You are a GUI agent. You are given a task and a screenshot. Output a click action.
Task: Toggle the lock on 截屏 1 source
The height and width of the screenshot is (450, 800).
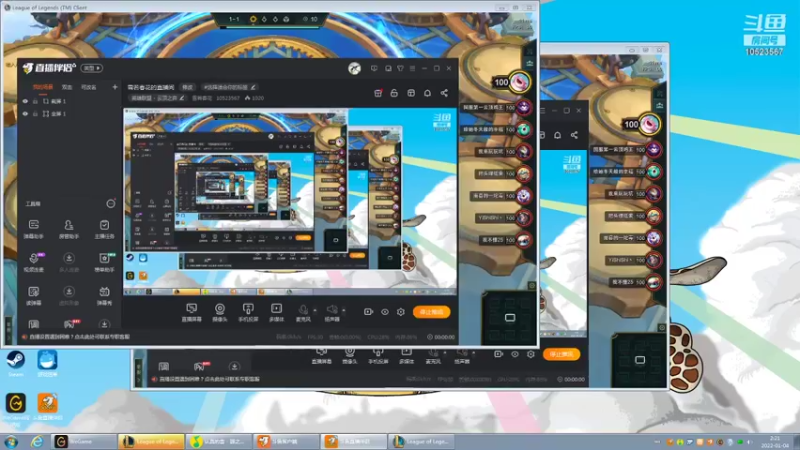pyautogui.click(x=35, y=101)
